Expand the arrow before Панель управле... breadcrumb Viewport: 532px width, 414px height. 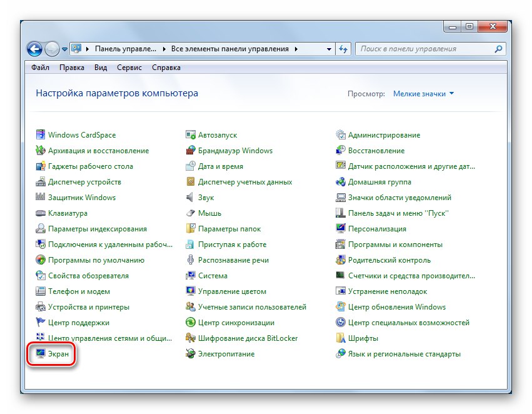coord(87,49)
